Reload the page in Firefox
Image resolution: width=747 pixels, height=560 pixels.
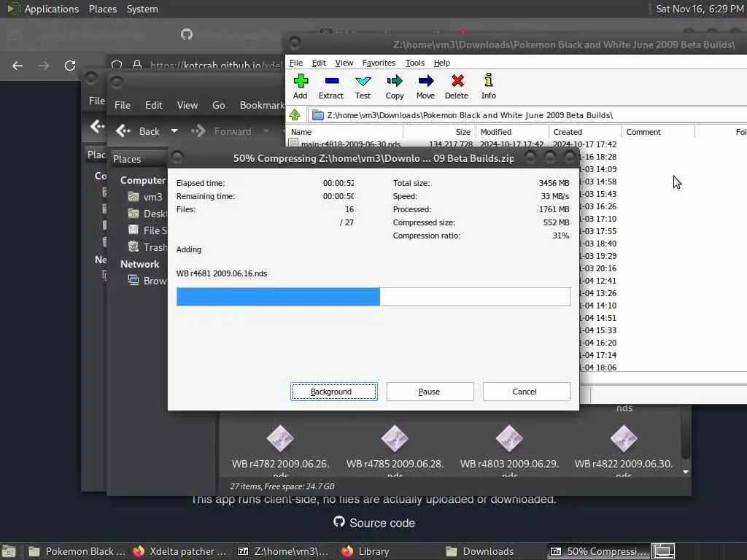[70, 66]
